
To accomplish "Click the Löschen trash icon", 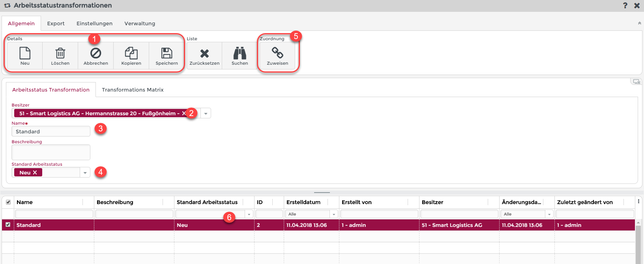I will [x=60, y=53].
